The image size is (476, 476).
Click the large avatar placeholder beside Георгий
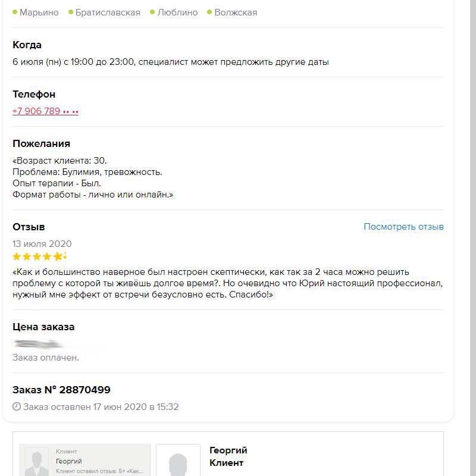point(178,461)
